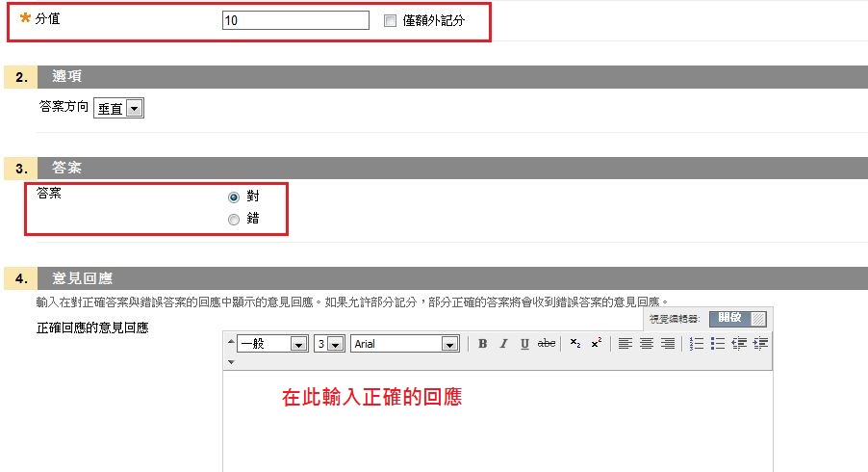Apply underline formatting

pos(524,344)
